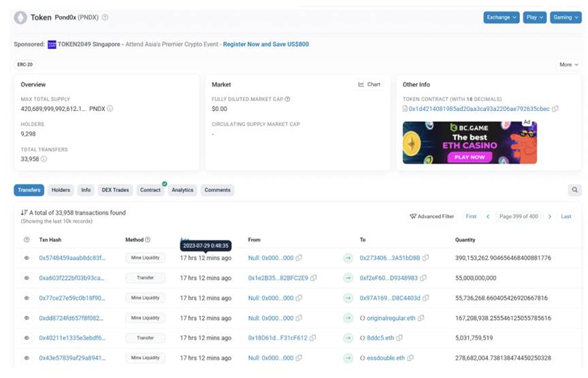This screenshot has height=378, width=588.
Task: Copy the token contract address
Action: (555, 109)
